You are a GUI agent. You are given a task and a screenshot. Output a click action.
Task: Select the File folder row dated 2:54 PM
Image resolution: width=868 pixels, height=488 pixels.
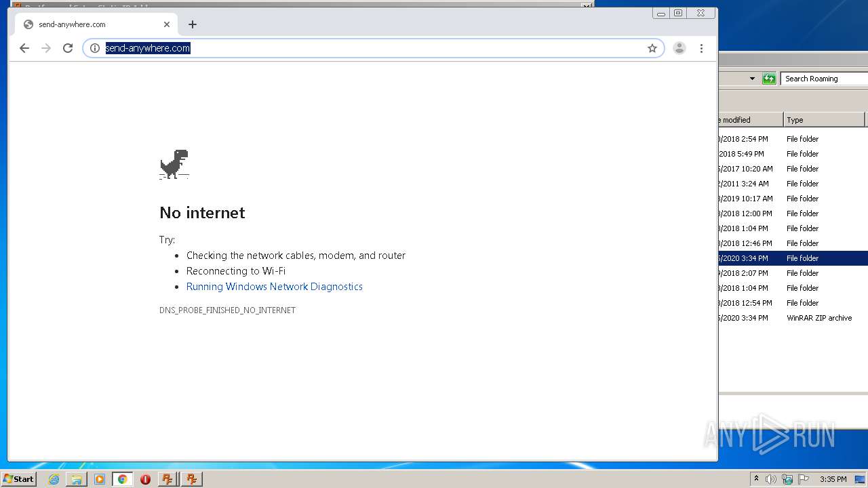tap(793, 139)
